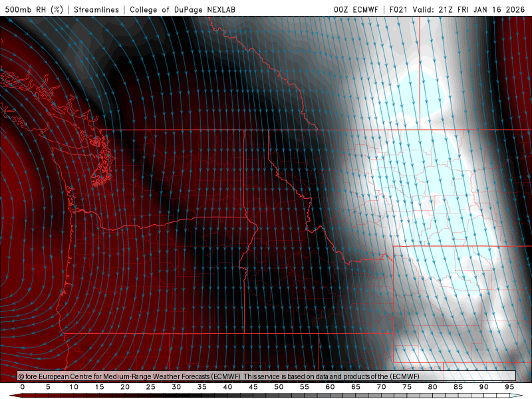Click the color scale label '0'
The height and width of the screenshot is (399, 532).
[23, 387]
